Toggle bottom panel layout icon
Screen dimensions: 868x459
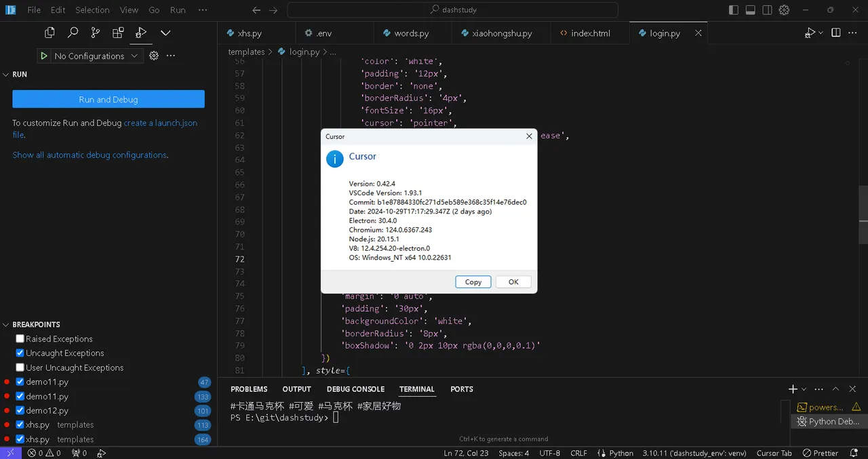tap(751, 10)
